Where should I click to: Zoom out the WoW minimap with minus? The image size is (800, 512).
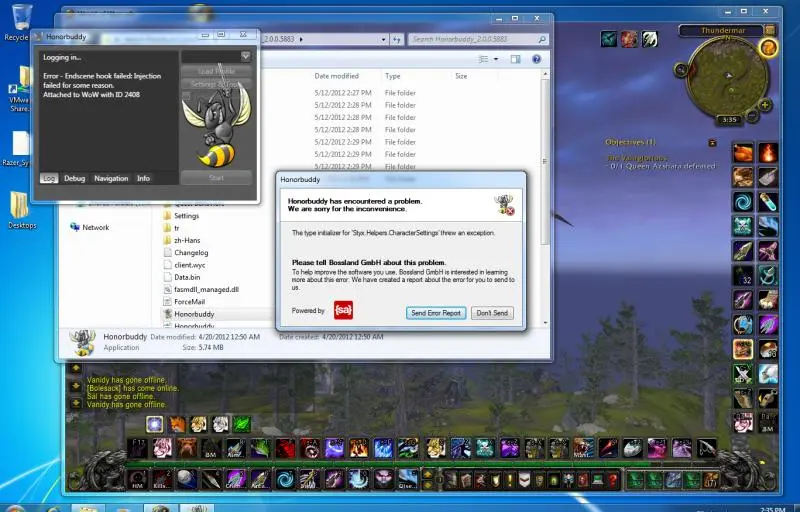752,116
